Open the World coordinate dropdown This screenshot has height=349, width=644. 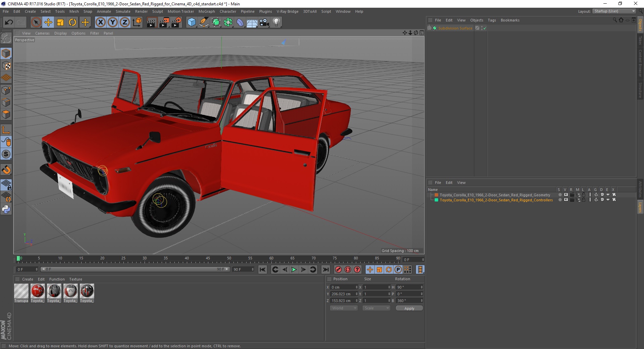tap(344, 308)
